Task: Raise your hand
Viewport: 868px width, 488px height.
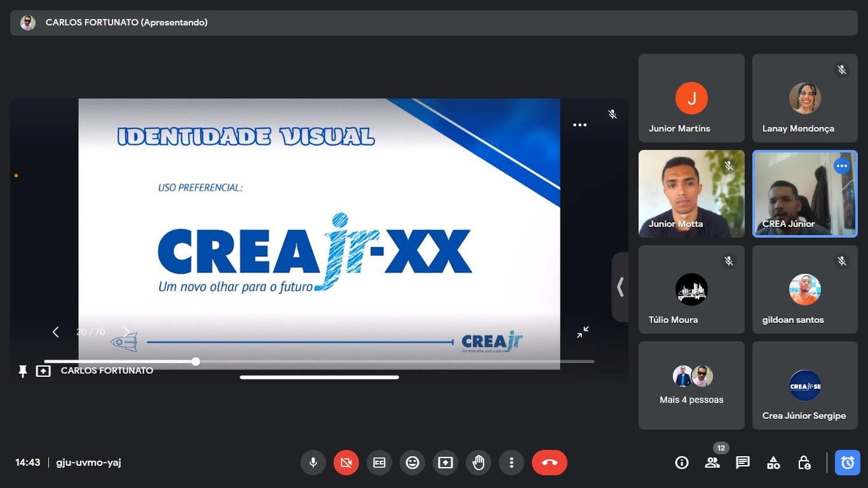Action: click(x=478, y=463)
